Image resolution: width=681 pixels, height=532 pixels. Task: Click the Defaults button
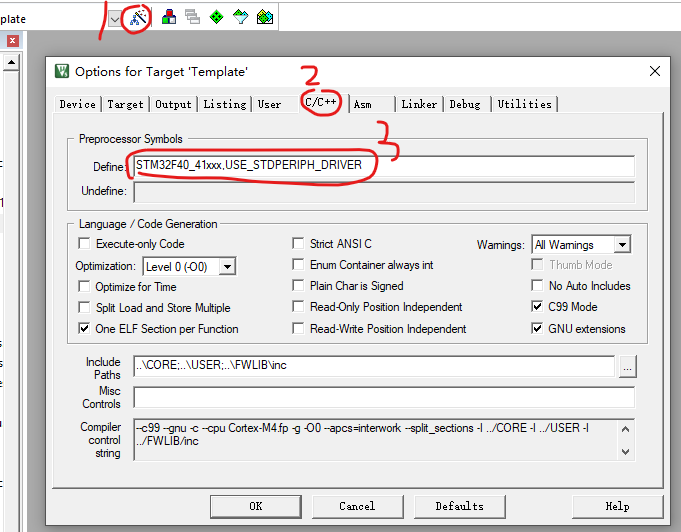pyautogui.click(x=460, y=506)
